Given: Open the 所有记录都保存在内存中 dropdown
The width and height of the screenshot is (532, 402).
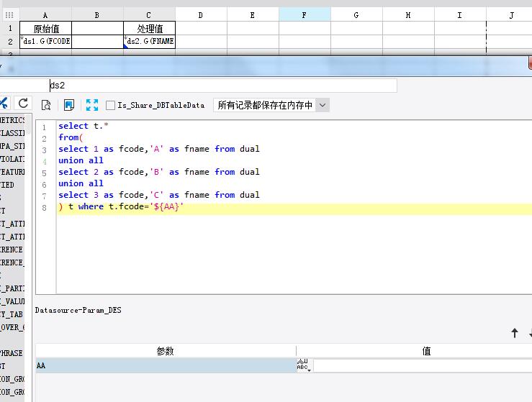Looking at the screenshot, I should coord(323,105).
